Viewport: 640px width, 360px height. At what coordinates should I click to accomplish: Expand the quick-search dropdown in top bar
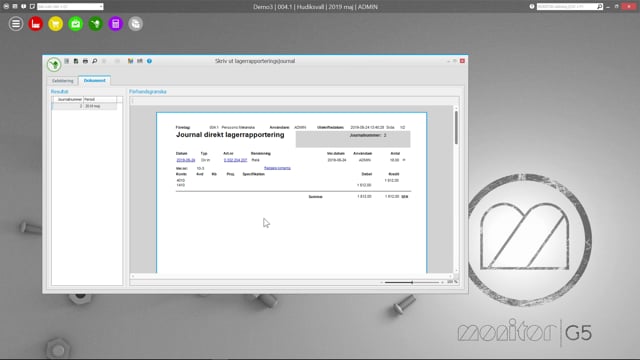point(101,7)
